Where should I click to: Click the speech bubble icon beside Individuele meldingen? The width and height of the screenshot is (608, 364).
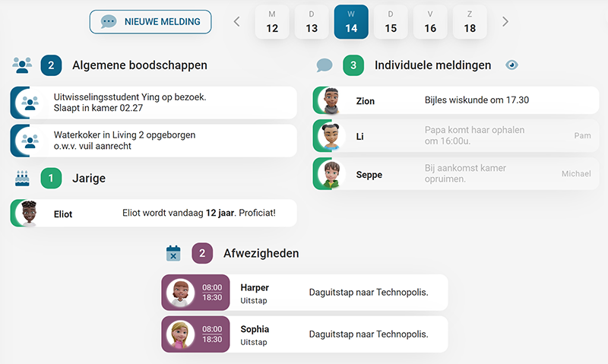click(325, 65)
